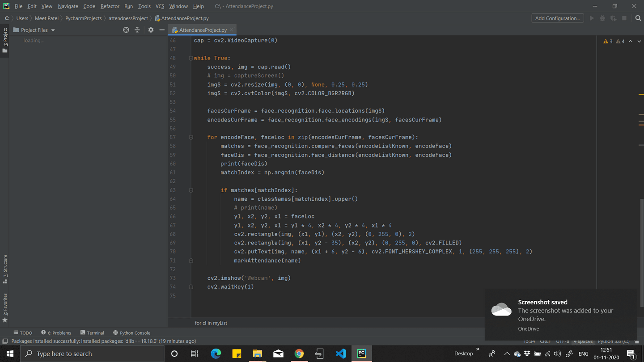Image resolution: width=644 pixels, height=362 pixels.
Task: Click Windows Start button
Action: click(x=10, y=354)
